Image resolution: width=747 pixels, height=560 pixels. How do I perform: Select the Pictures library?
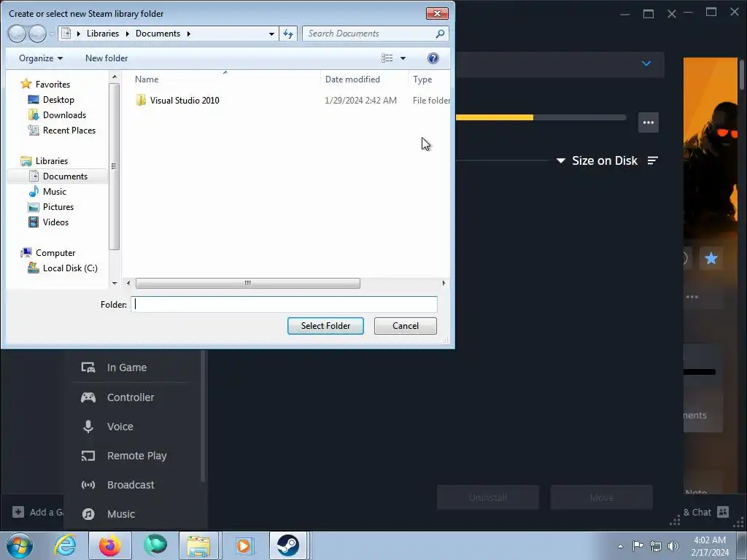[58, 206]
